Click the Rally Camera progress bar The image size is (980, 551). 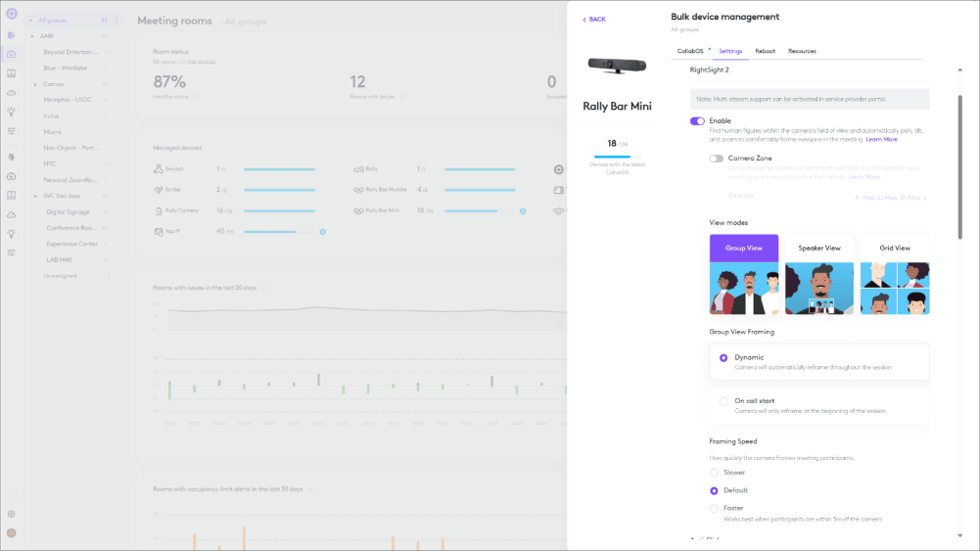[279, 211]
